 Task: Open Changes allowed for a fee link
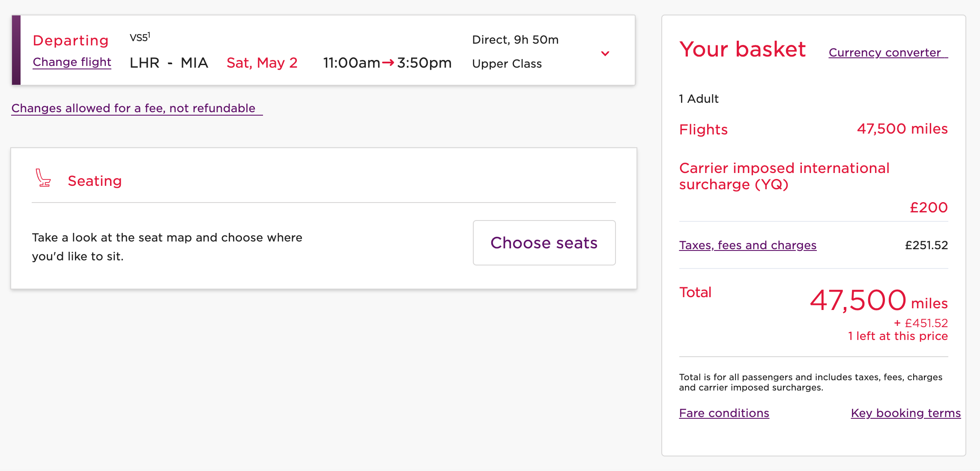[x=134, y=108]
